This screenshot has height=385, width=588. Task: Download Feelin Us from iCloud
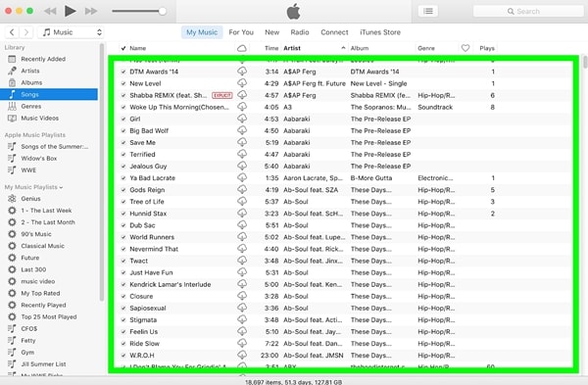242,331
